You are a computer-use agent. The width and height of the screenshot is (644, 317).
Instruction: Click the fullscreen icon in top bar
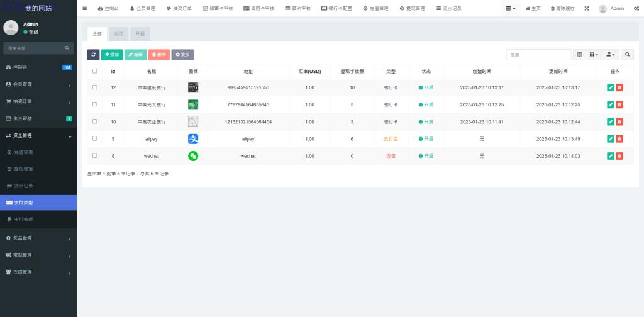tap(587, 8)
